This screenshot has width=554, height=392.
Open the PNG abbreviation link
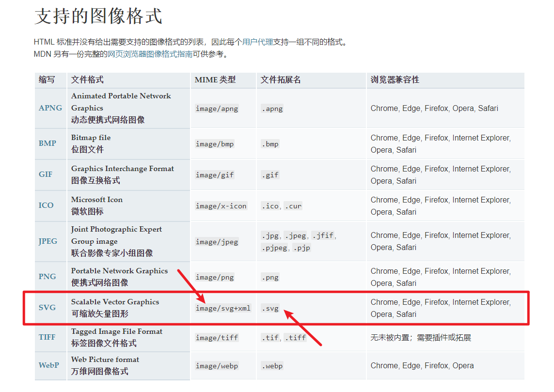pos(47,277)
